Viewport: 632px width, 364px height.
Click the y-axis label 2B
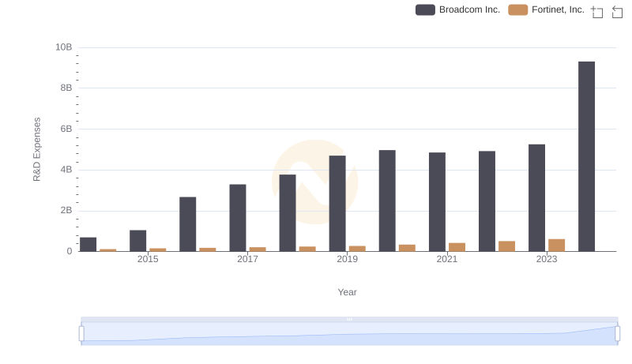click(x=66, y=210)
